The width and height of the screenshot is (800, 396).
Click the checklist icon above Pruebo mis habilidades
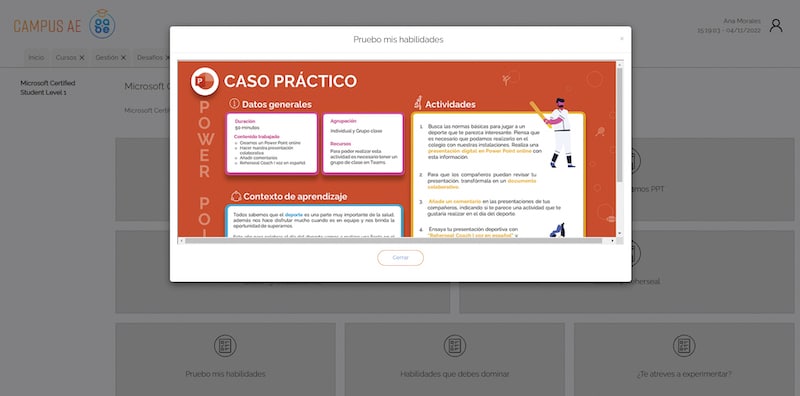point(225,345)
